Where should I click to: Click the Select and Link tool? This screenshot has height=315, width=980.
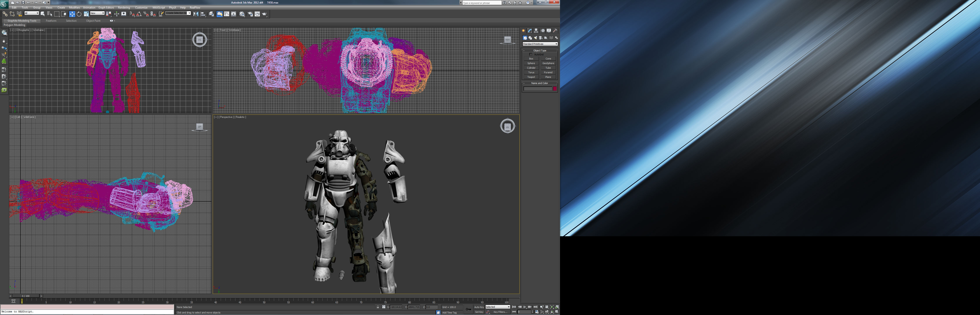click(x=5, y=14)
